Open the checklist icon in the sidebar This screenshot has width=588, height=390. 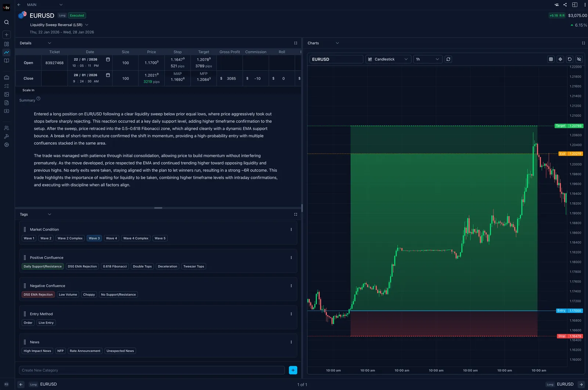click(x=7, y=86)
